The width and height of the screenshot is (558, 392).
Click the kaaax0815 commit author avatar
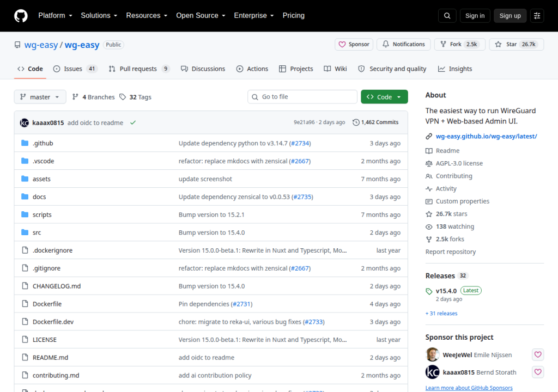(24, 122)
